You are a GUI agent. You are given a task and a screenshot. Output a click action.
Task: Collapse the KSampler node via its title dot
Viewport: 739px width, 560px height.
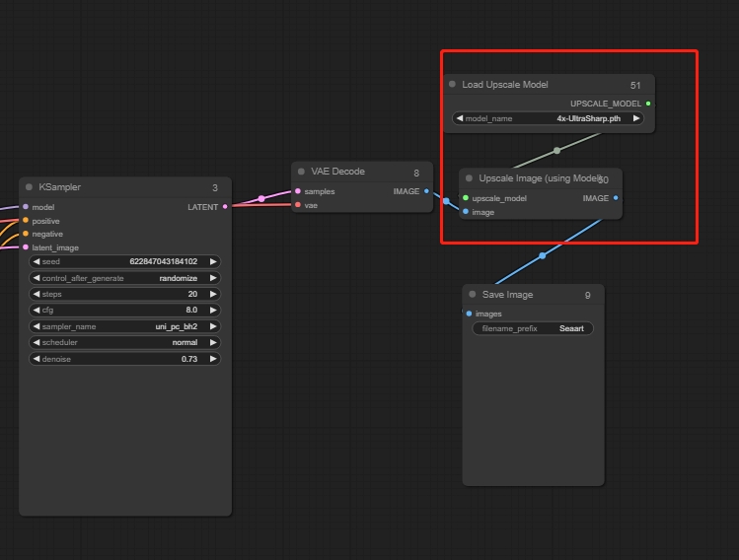point(30,187)
